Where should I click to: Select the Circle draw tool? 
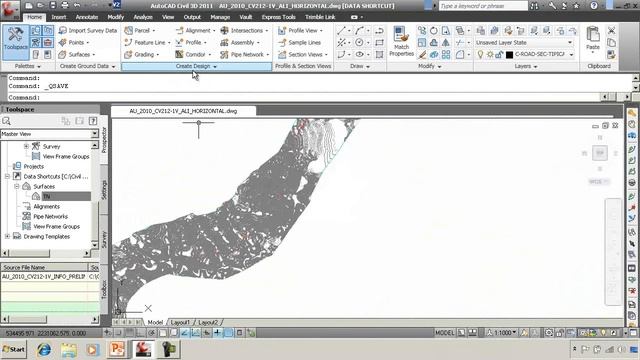pyautogui.click(x=359, y=42)
